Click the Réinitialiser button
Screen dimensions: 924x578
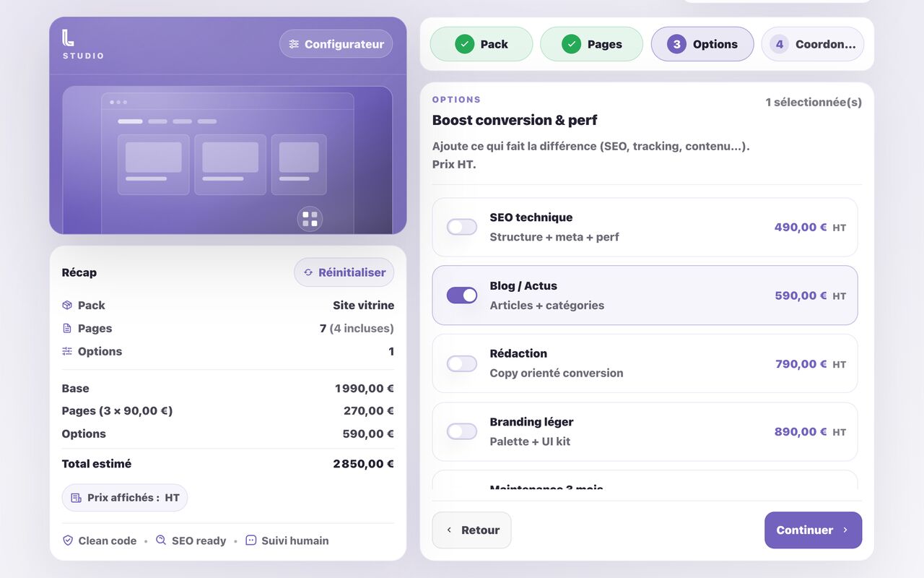pyautogui.click(x=344, y=272)
